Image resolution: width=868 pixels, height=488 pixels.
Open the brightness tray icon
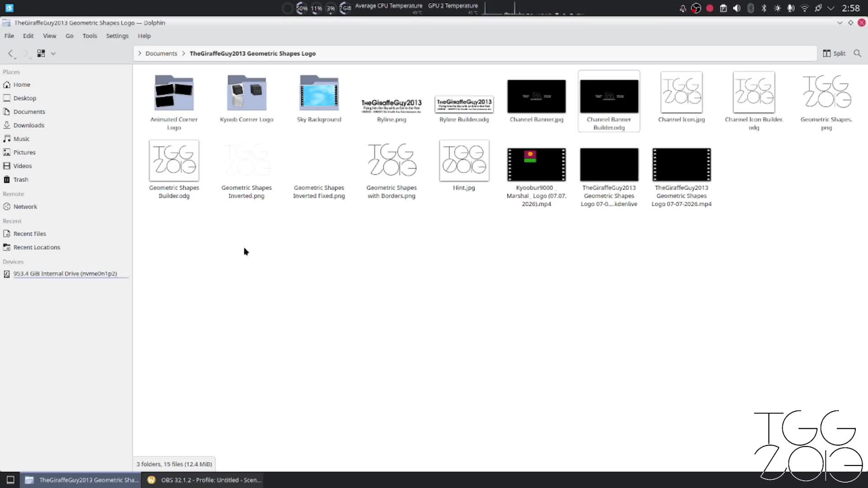tap(778, 8)
